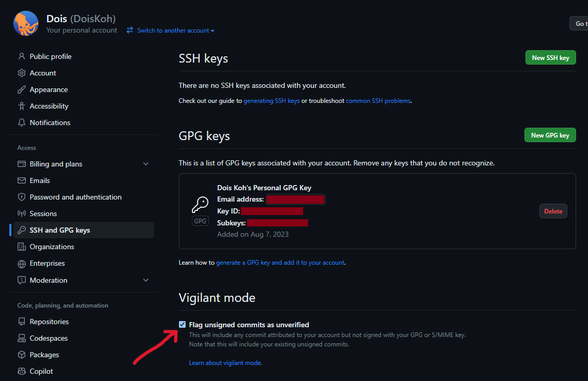Click the Copilot icon in sidebar
This screenshot has width=588, height=381.
click(x=22, y=371)
